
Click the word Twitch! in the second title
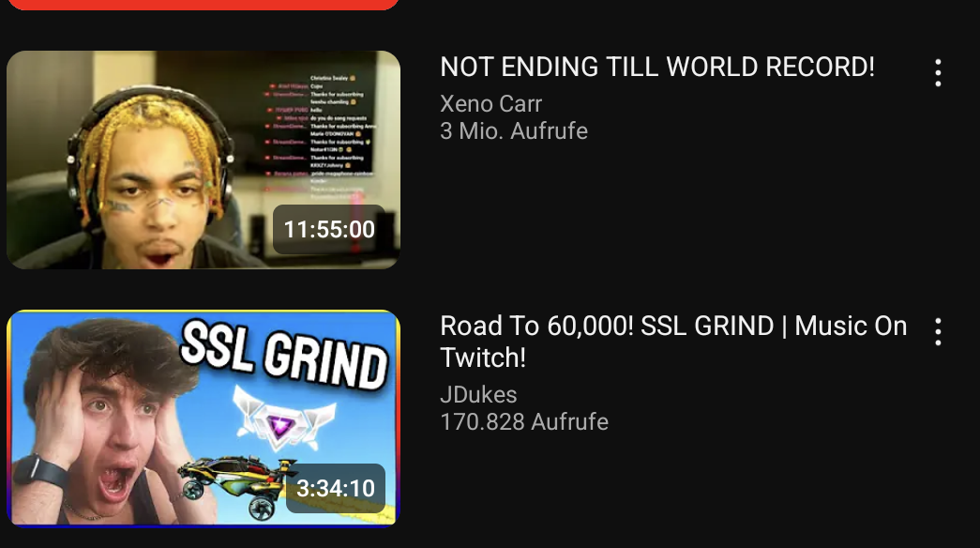pos(483,358)
